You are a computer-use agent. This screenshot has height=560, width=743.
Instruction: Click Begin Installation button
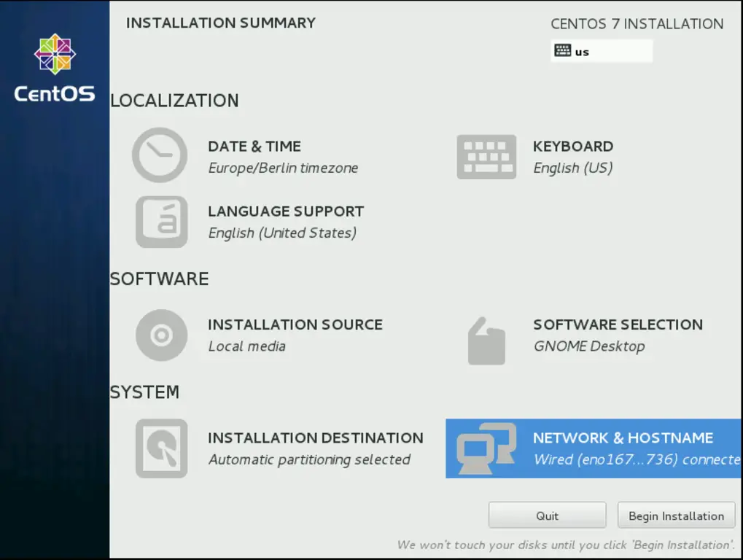click(x=676, y=516)
